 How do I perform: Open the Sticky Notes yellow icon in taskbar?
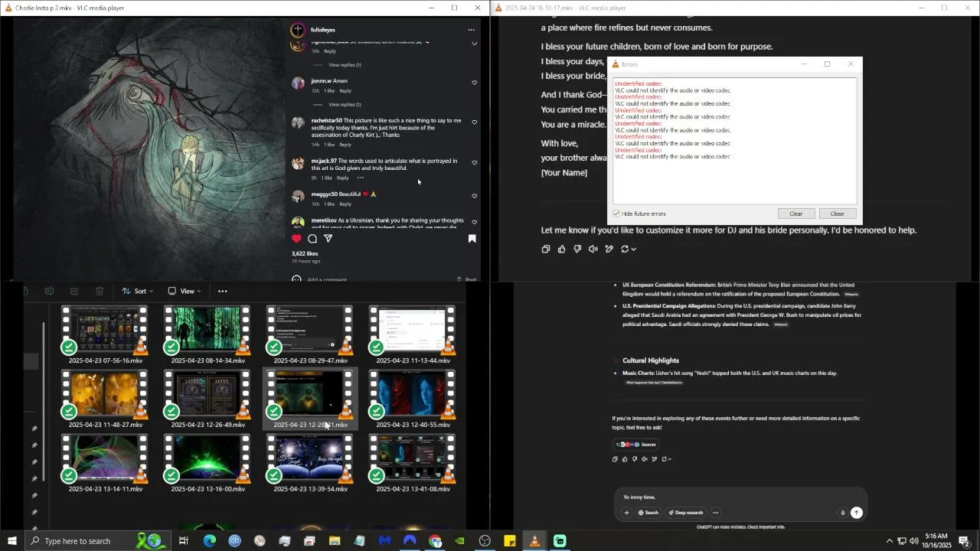click(x=510, y=541)
